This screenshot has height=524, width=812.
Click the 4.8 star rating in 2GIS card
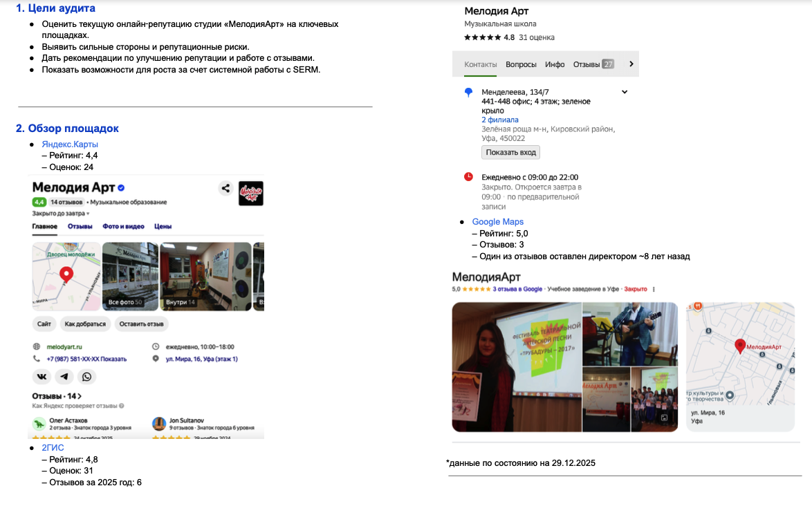[x=490, y=37]
